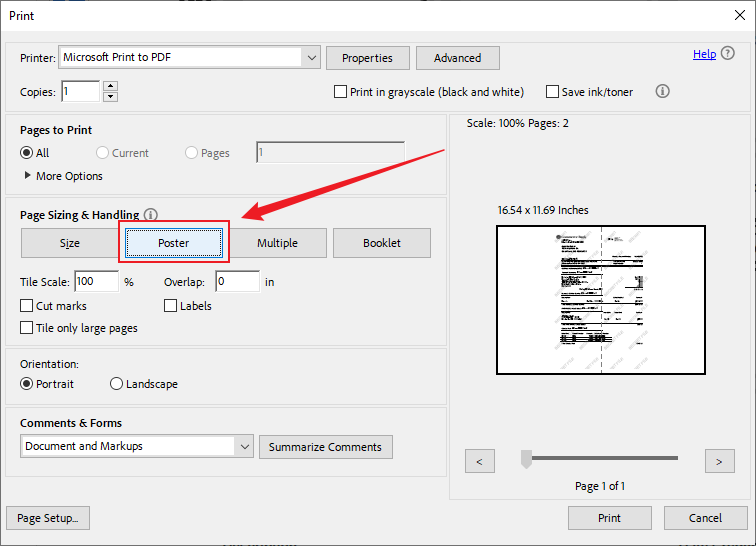The width and height of the screenshot is (756, 546).
Task: Select the Poster sizing option
Action: [174, 243]
